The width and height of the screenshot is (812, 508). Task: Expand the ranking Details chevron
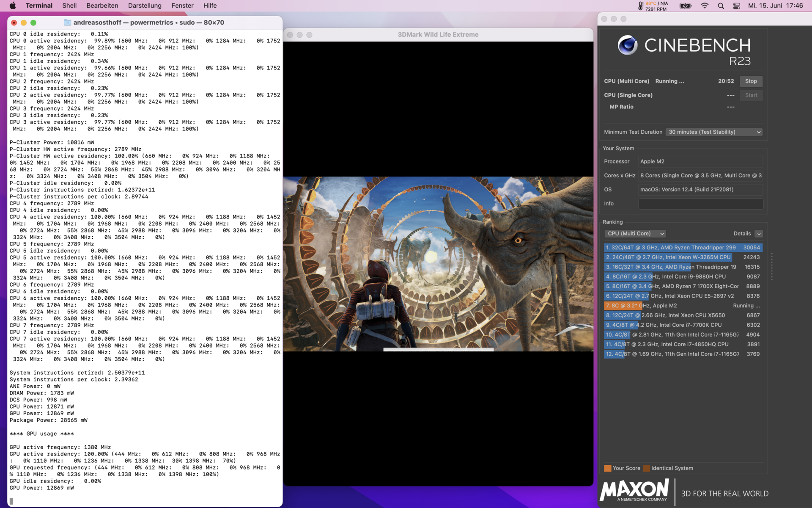click(x=759, y=234)
